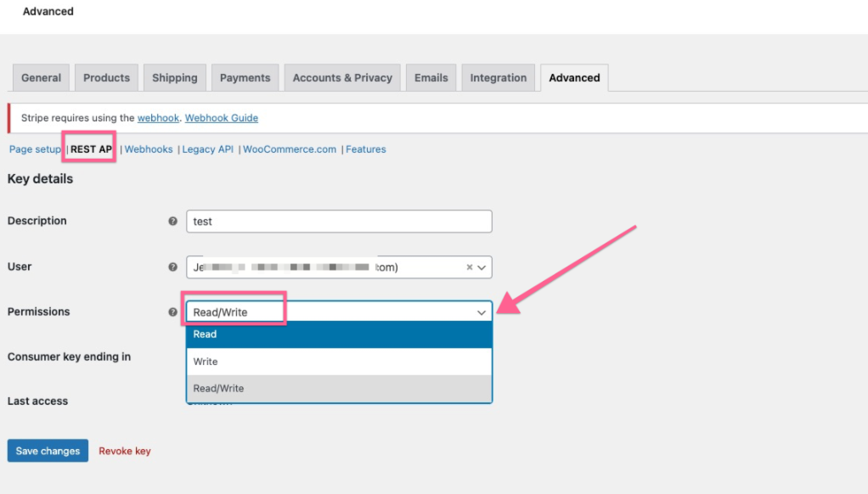Go to the Shipping tab
The image size is (868, 494).
[x=174, y=77]
